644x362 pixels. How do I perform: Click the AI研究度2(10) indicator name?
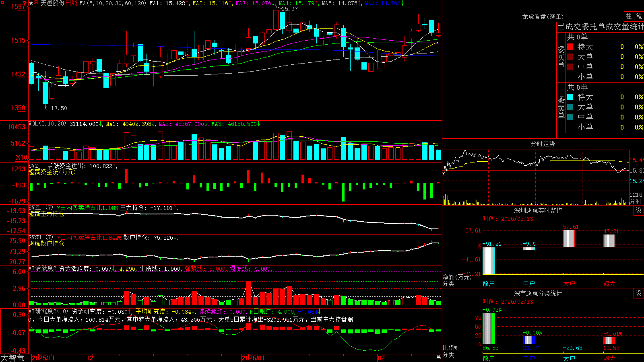pyautogui.click(x=49, y=311)
